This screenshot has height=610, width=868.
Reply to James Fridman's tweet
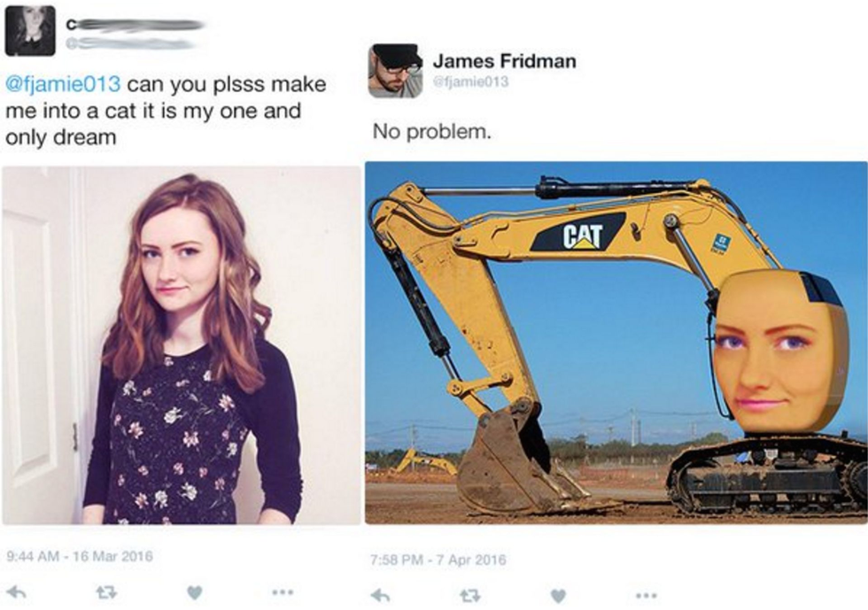[x=382, y=596]
